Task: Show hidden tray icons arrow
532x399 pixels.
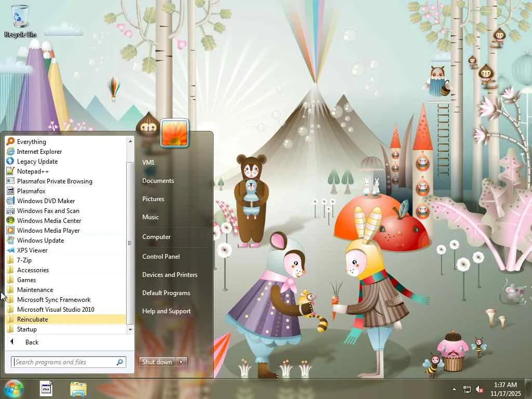Action: pyautogui.click(x=454, y=389)
